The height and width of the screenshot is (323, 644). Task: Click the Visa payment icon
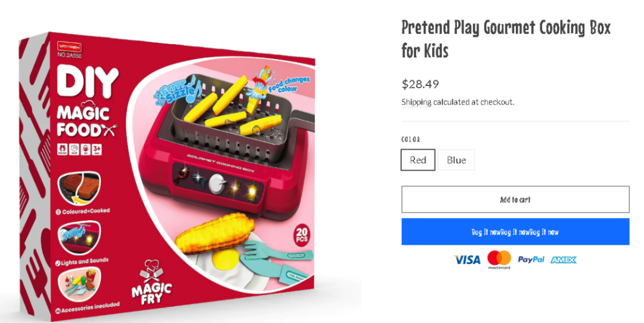pos(467,260)
